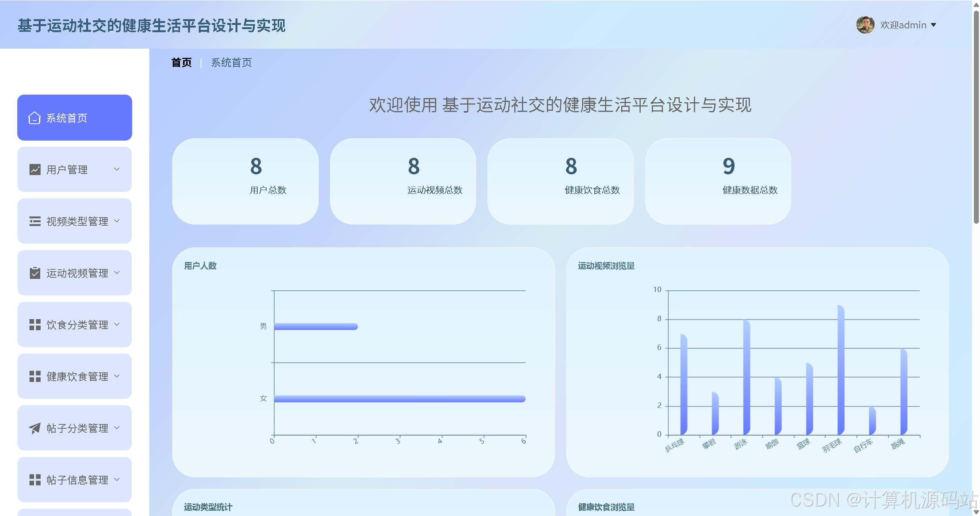The height and width of the screenshot is (516, 980).
Task: Click the 用户人数 chart title
Action: point(200,266)
